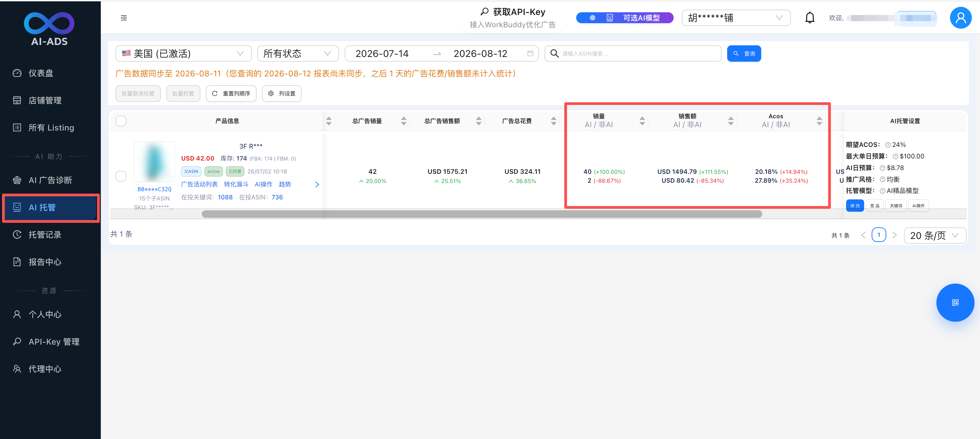Click the help icon beside AI日预算
This screenshot has width=980, height=439.
point(882,168)
